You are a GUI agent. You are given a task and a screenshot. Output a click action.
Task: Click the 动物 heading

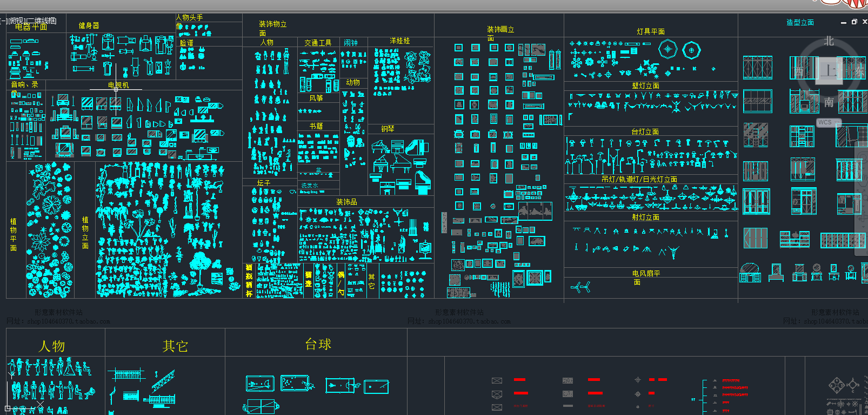(353, 82)
